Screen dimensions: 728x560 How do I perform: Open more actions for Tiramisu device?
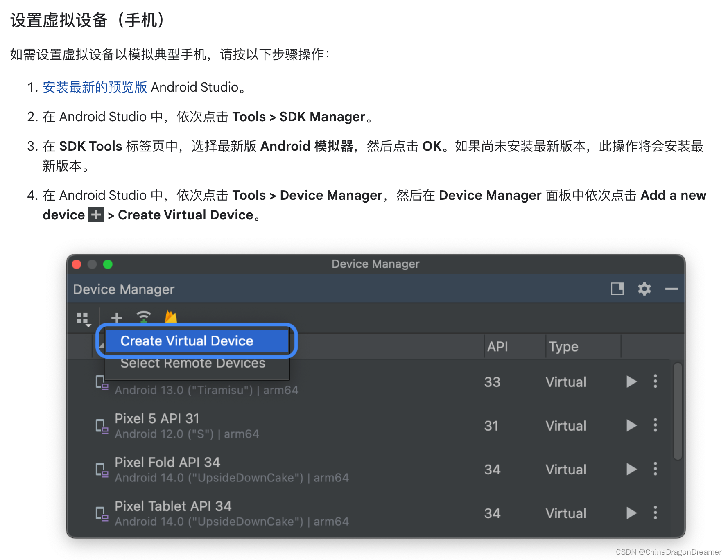point(656,381)
